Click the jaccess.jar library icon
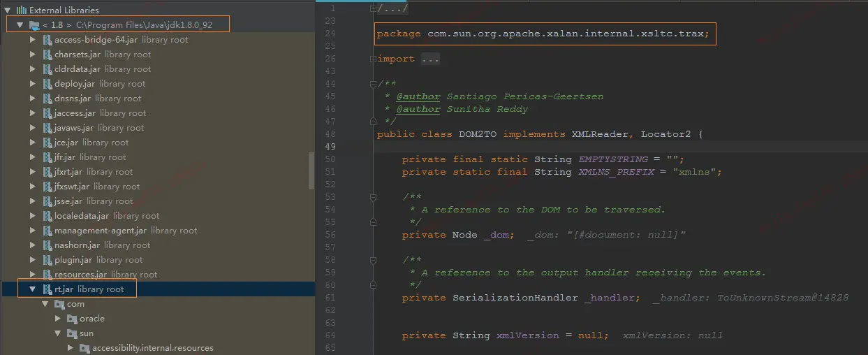 coord(47,113)
